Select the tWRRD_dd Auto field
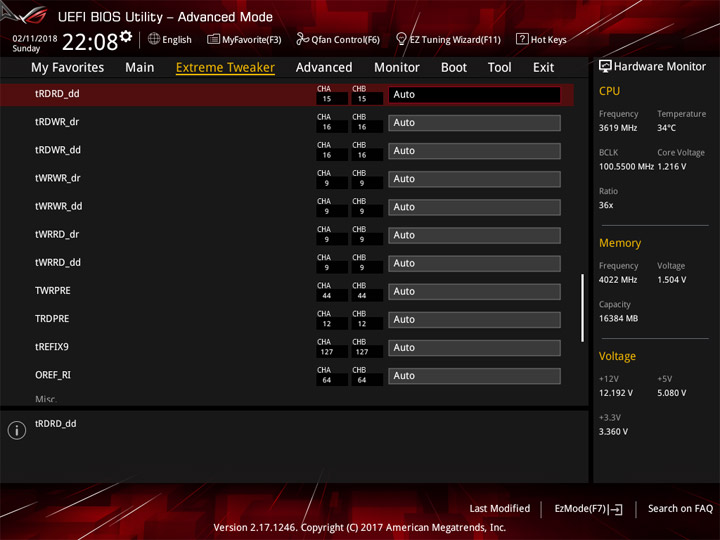The width and height of the screenshot is (720, 540). tap(474, 264)
